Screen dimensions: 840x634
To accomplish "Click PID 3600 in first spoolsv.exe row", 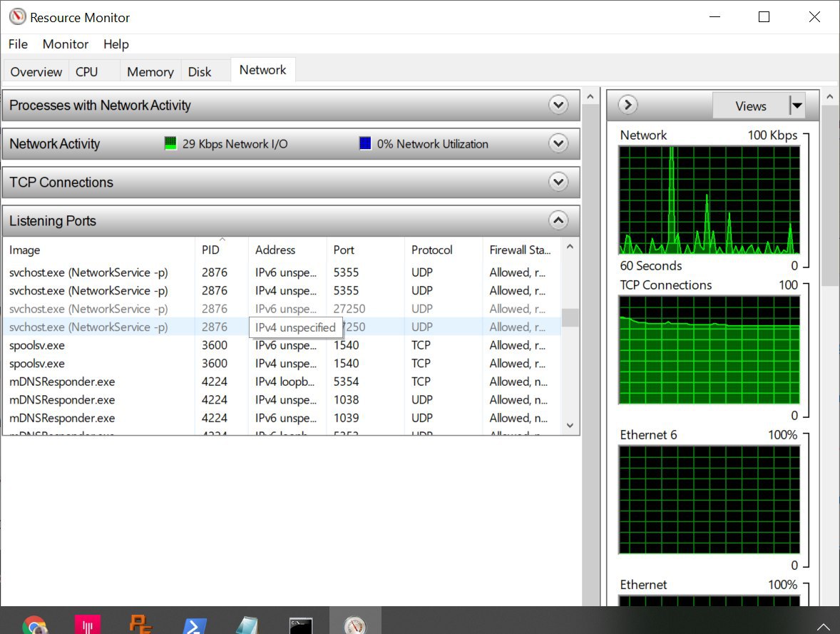I will [x=215, y=345].
